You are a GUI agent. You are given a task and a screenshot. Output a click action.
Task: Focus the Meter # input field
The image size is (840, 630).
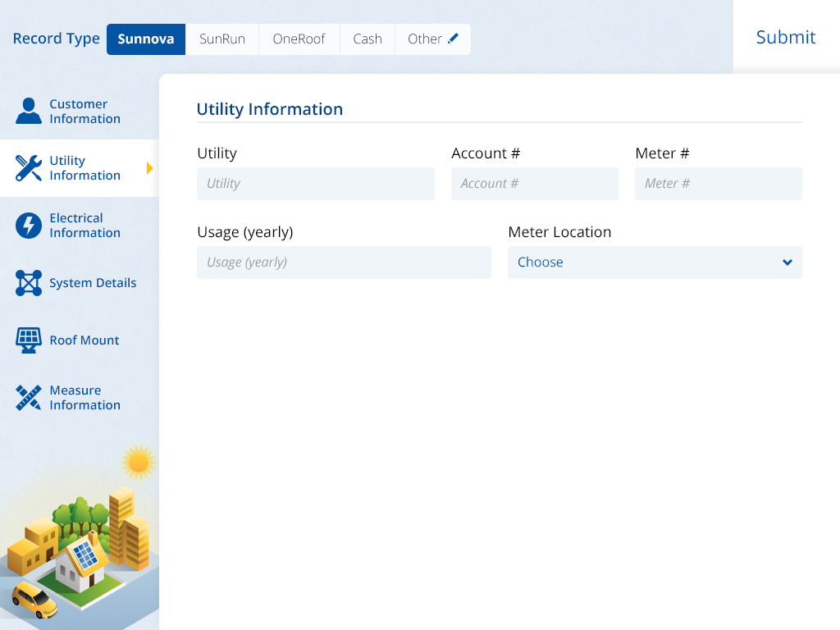[x=719, y=184]
